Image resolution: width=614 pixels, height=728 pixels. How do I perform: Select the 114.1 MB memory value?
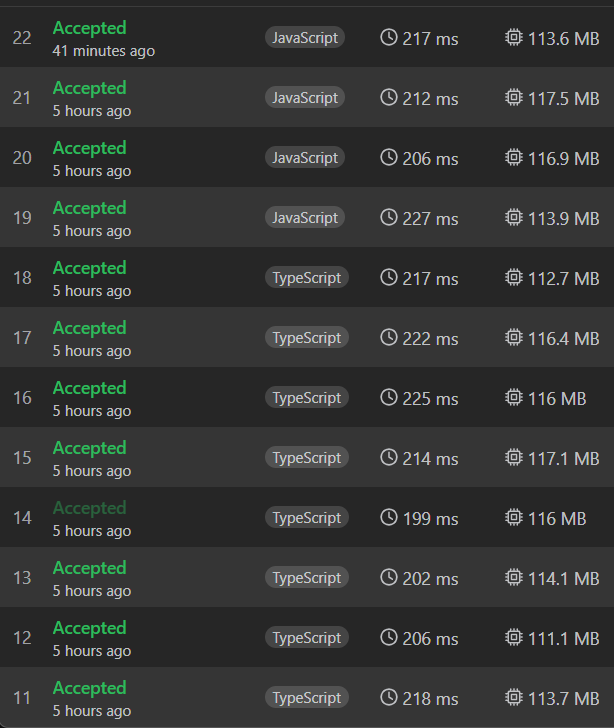pyautogui.click(x=564, y=579)
